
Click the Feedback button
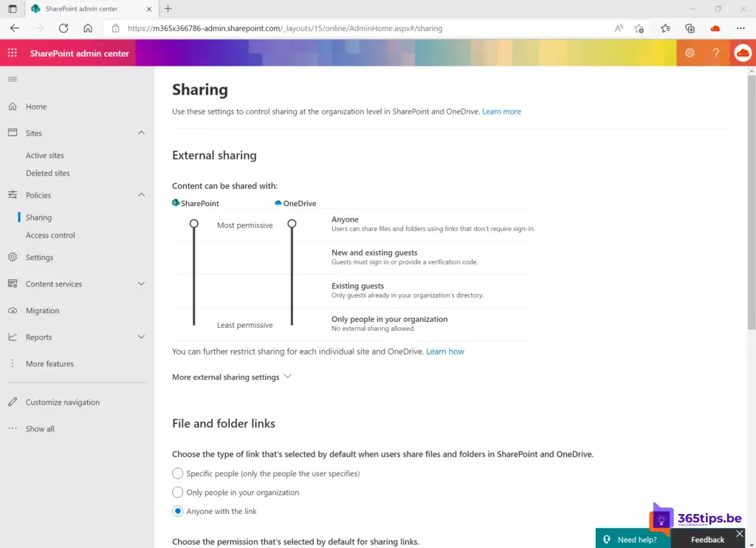707,539
